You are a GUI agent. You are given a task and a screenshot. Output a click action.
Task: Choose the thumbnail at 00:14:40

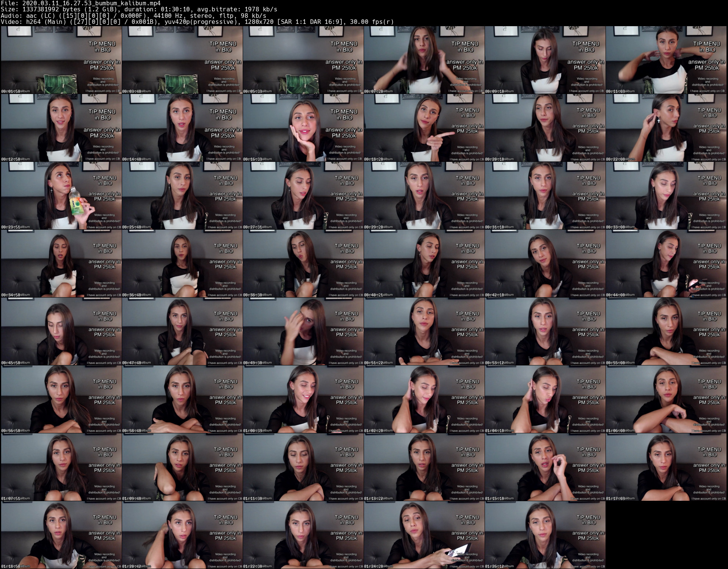click(x=182, y=128)
